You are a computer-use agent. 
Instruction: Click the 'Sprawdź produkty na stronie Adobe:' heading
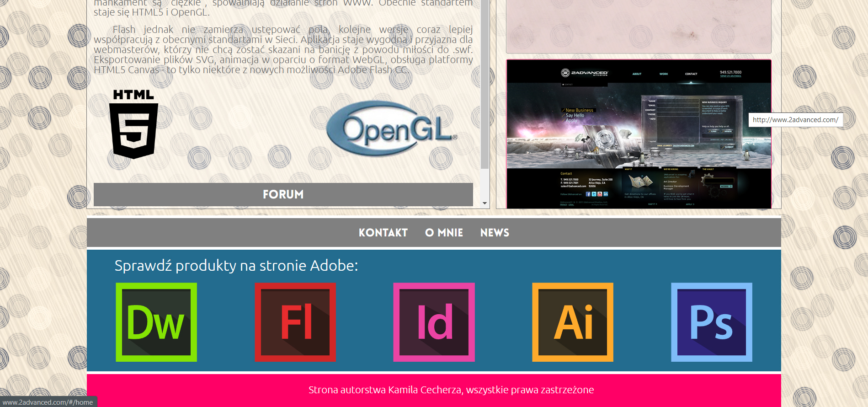[236, 266]
